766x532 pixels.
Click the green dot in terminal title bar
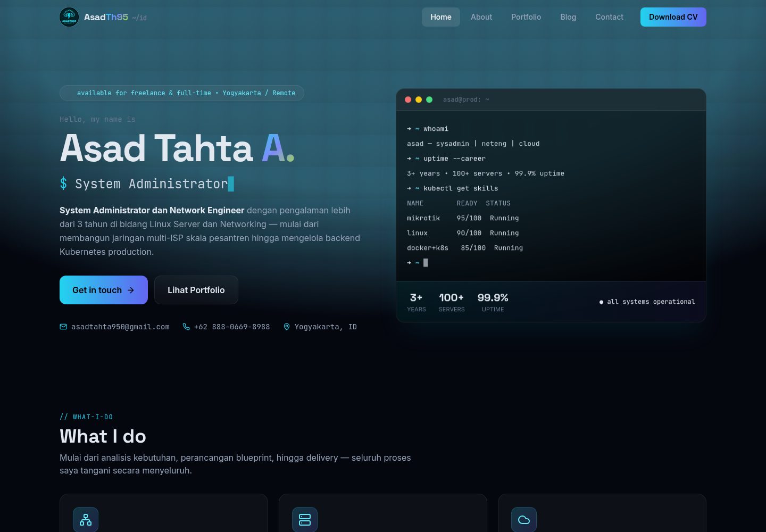[429, 99]
